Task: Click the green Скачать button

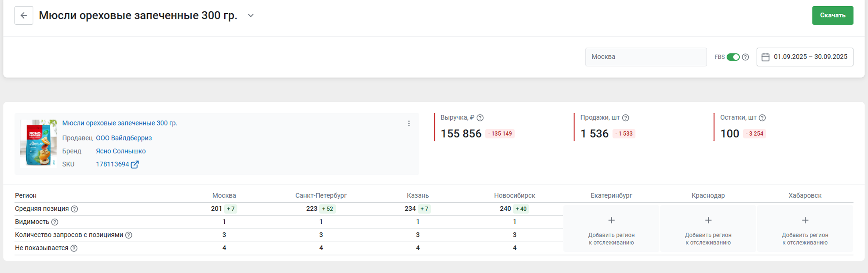Action: 832,15
